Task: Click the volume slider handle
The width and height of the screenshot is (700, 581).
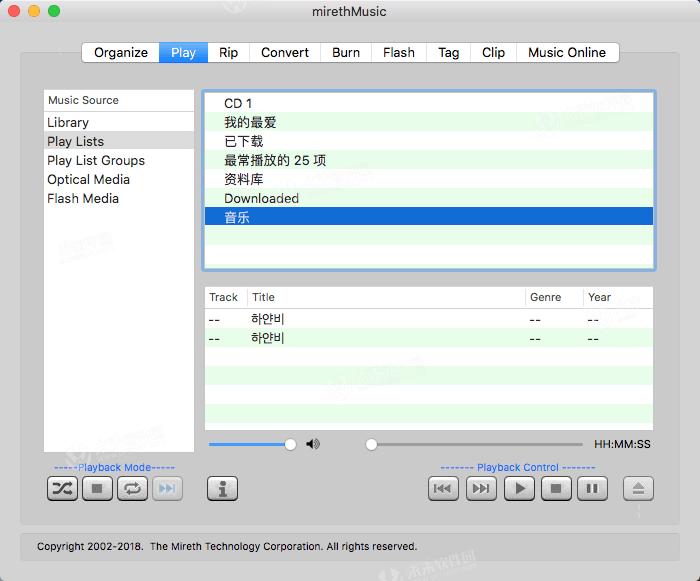Action: coord(290,444)
